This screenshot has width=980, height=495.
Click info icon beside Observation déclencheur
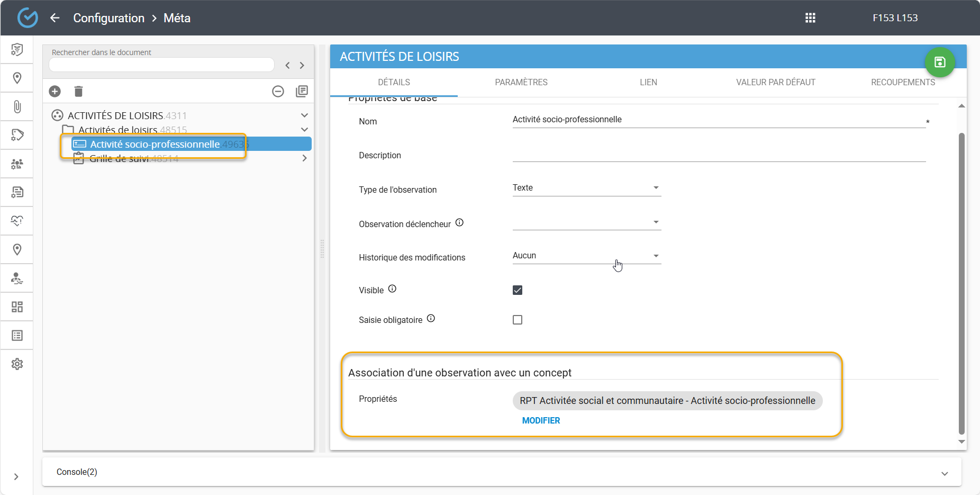(459, 223)
